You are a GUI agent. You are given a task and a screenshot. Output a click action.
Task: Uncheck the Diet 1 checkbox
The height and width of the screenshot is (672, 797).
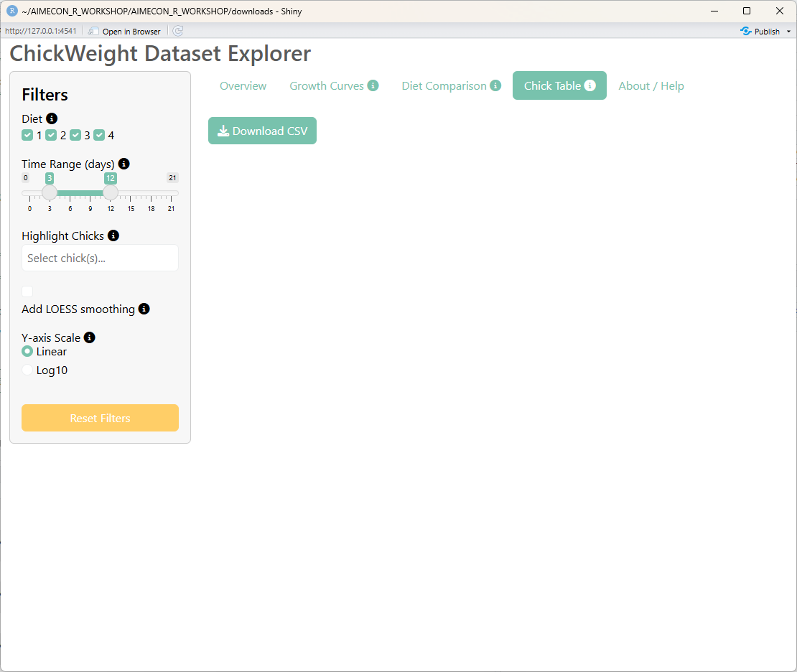pos(27,135)
